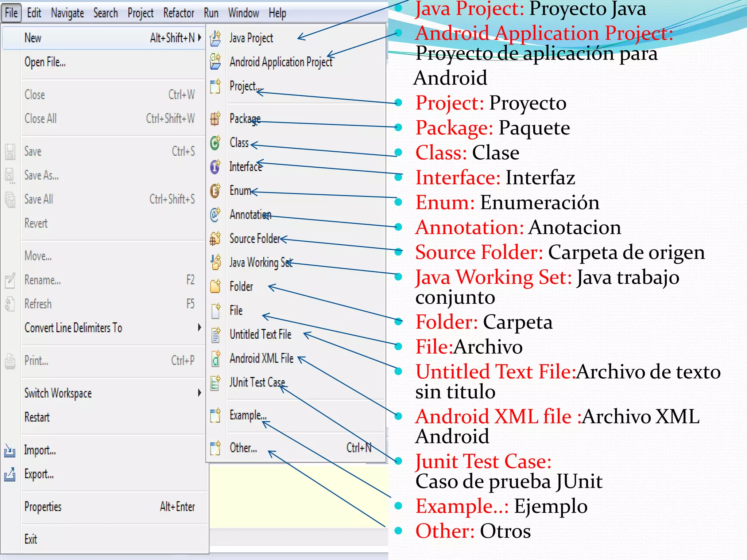Open the Search menu
The height and width of the screenshot is (560, 747).
106,13
